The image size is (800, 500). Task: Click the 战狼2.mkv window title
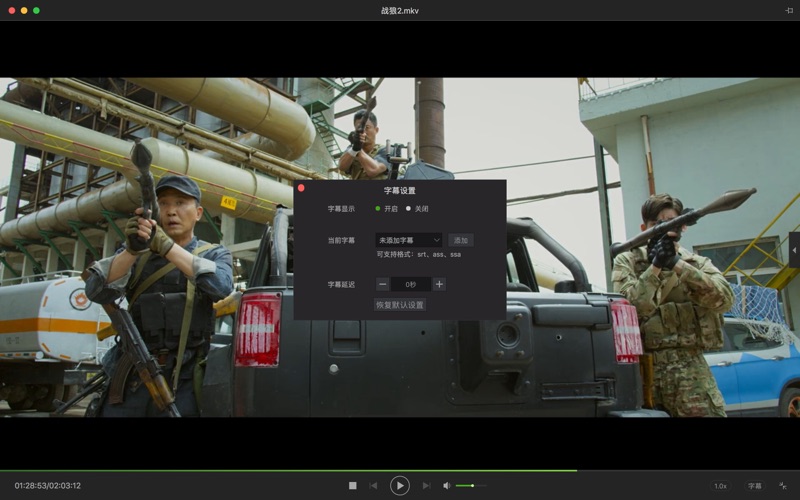click(x=399, y=11)
